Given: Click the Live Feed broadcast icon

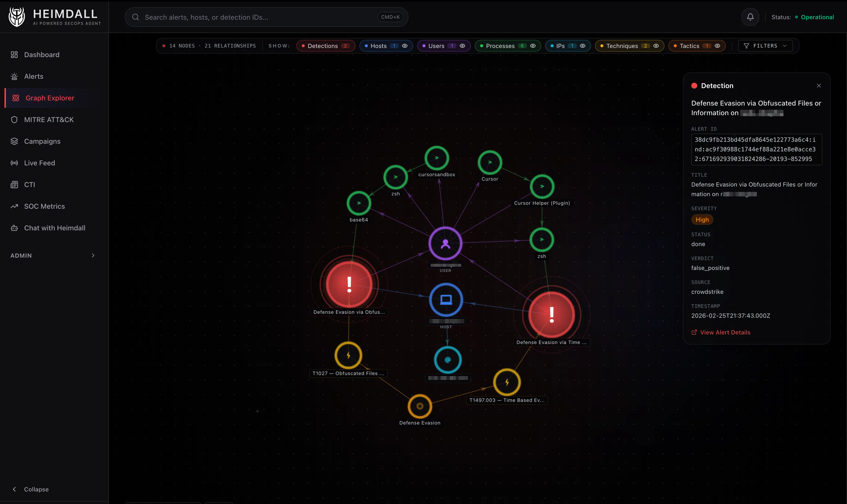Looking at the screenshot, I should click(x=14, y=163).
